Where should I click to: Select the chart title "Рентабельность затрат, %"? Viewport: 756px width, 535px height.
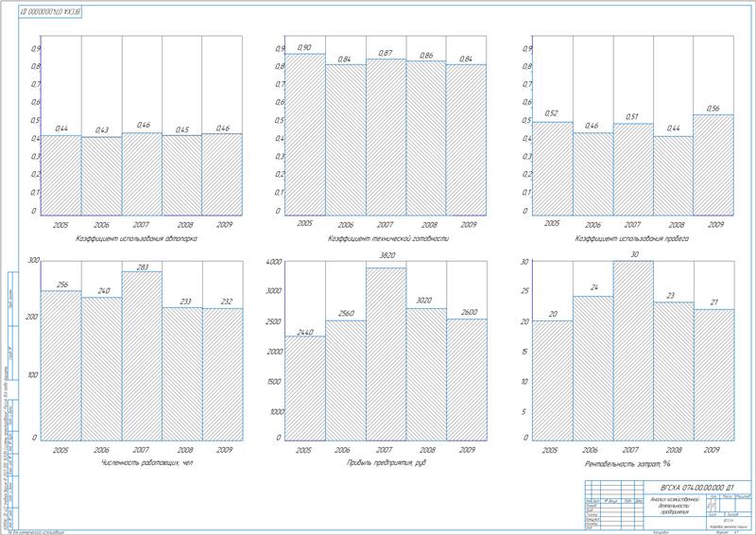point(627,464)
